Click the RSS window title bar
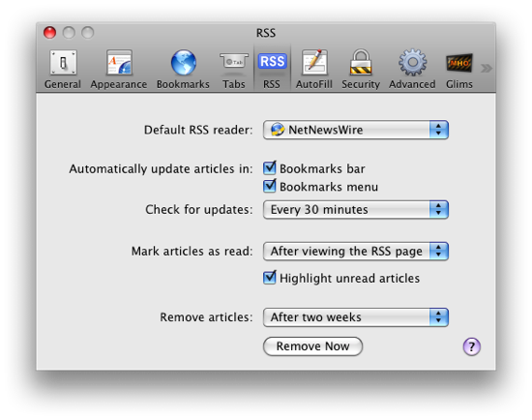 point(266,33)
